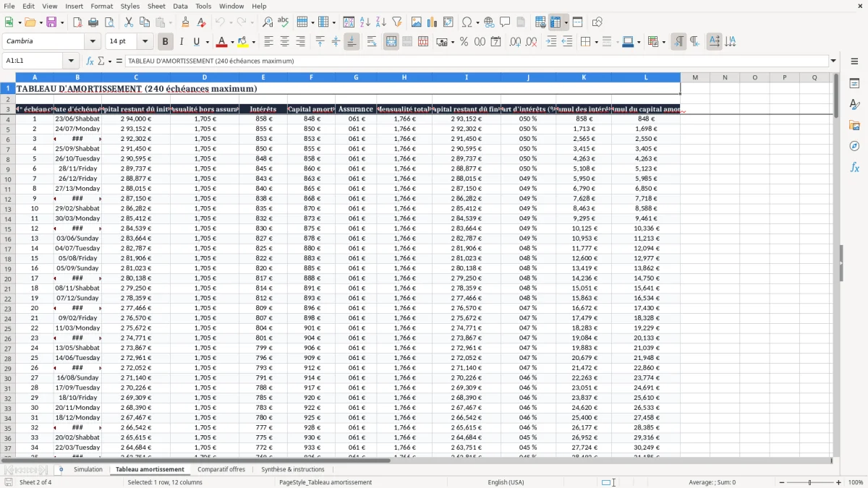Screen dimensions: 868x488
Task: Open the font size dropdown
Action: [145, 42]
